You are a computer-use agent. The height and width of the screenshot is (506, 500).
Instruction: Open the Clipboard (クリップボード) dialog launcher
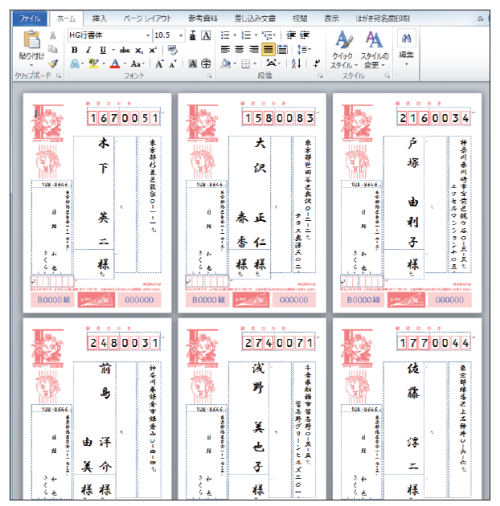[x=58, y=76]
